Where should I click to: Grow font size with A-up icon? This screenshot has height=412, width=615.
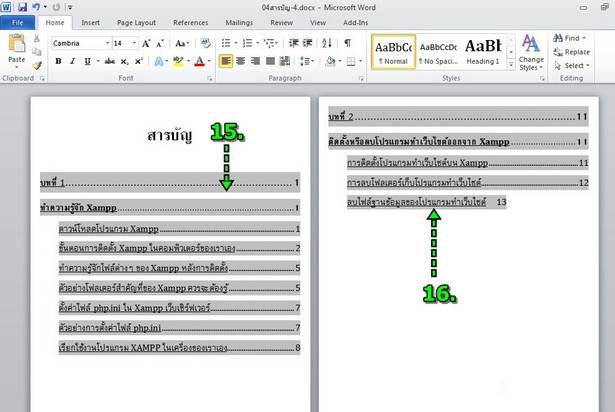pyautogui.click(x=146, y=43)
